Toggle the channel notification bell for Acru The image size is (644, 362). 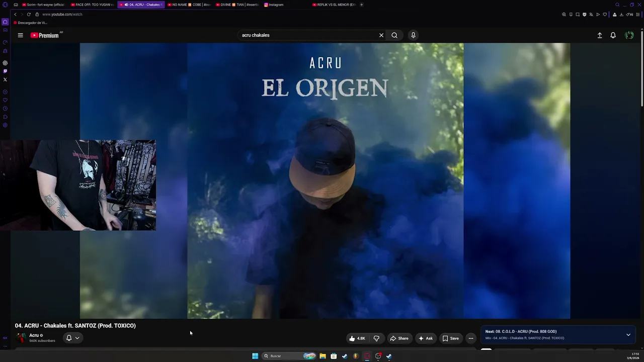click(72, 338)
